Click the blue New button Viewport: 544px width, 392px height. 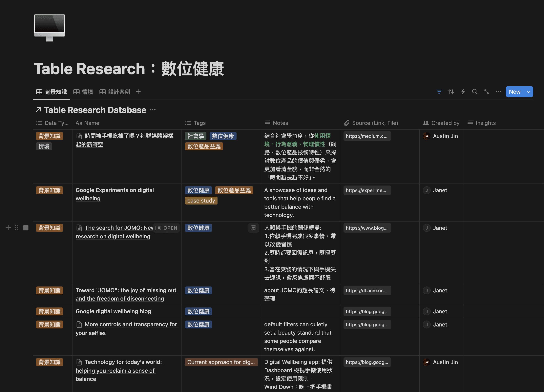point(514,92)
